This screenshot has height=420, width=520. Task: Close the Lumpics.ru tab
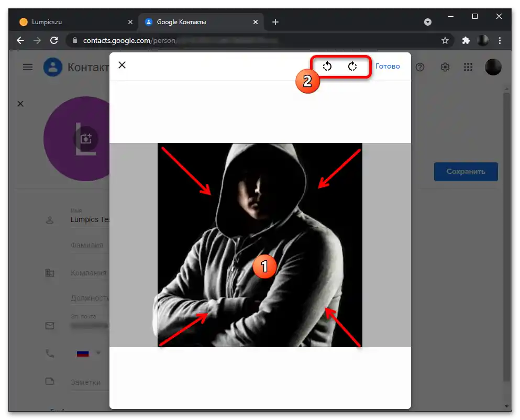point(130,22)
